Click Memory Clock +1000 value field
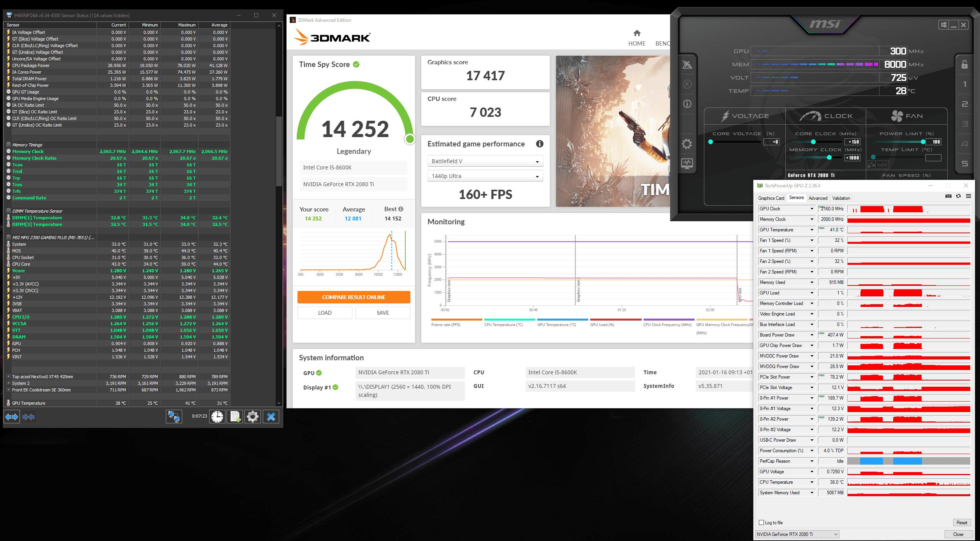This screenshot has width=980, height=541. coord(852,158)
